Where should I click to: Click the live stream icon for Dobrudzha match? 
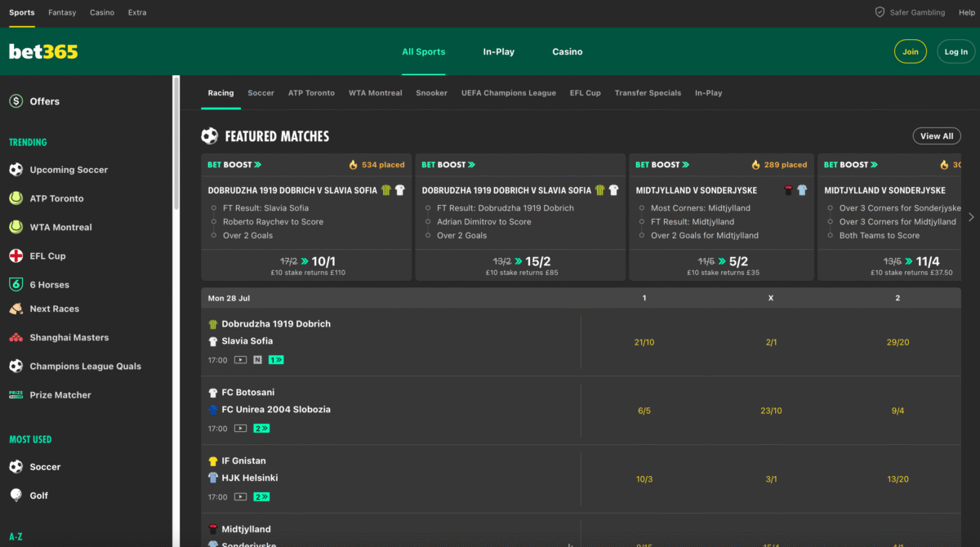tap(241, 359)
